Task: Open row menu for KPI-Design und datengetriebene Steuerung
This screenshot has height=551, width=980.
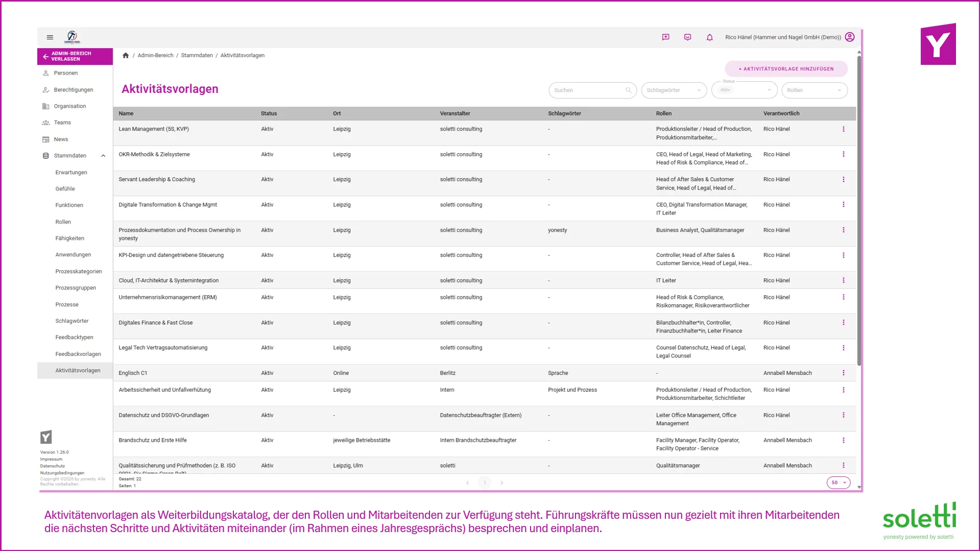Action: (843, 255)
